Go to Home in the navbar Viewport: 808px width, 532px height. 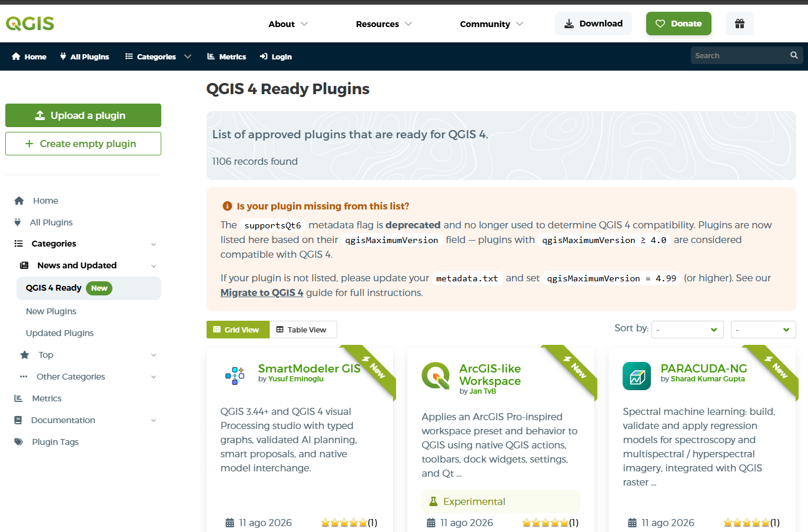pos(29,56)
